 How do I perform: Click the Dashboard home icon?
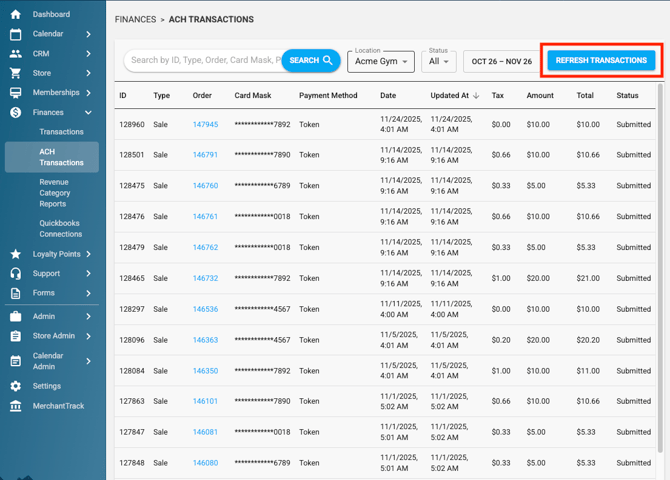[15, 14]
